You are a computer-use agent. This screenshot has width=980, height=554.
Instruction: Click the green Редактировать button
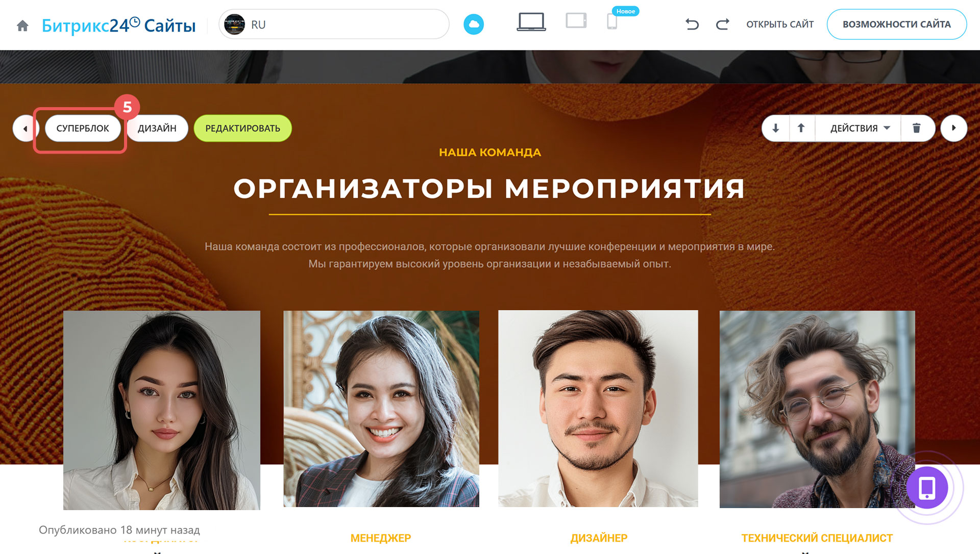click(x=243, y=128)
